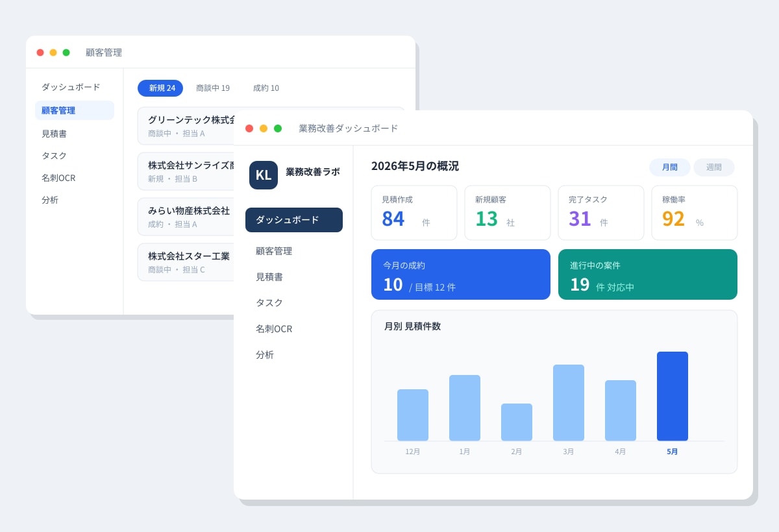The image size is (779, 532).
Task: Open the 株式会社サンライズ customer row
Action: 186,171
